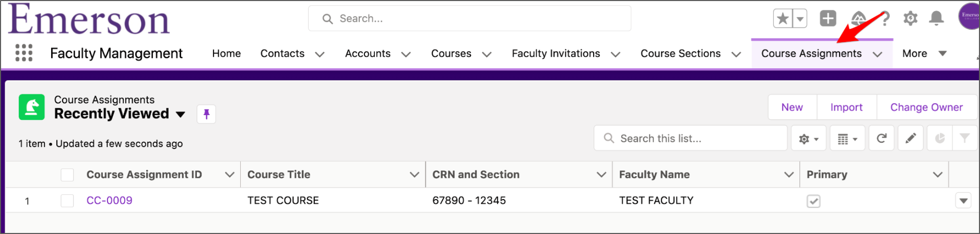Screen dimensions: 980x234
Task: Open the More navigation menu
Action: [924, 53]
